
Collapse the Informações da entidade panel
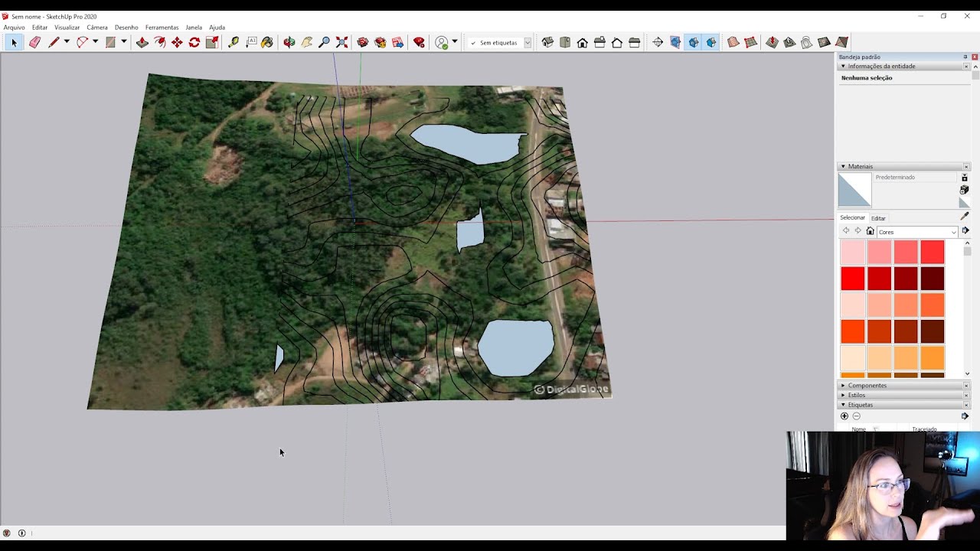843,67
